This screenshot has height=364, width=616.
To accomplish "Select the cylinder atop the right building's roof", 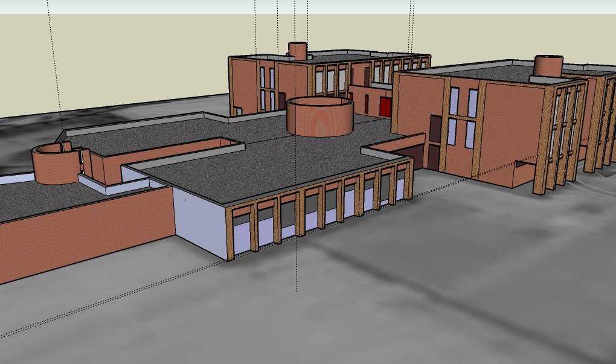I will coord(548,66).
